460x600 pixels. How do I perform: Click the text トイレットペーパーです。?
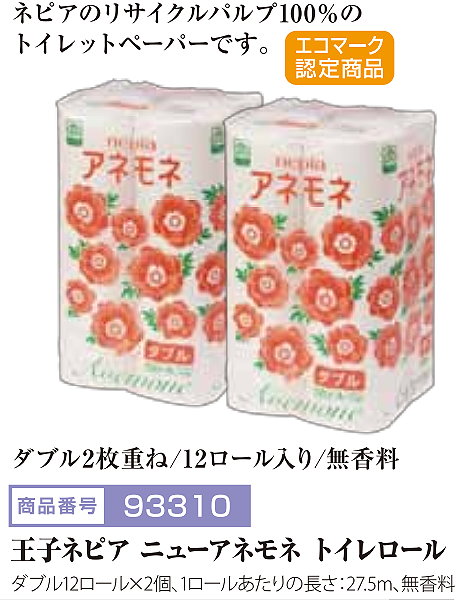[x=142, y=44]
